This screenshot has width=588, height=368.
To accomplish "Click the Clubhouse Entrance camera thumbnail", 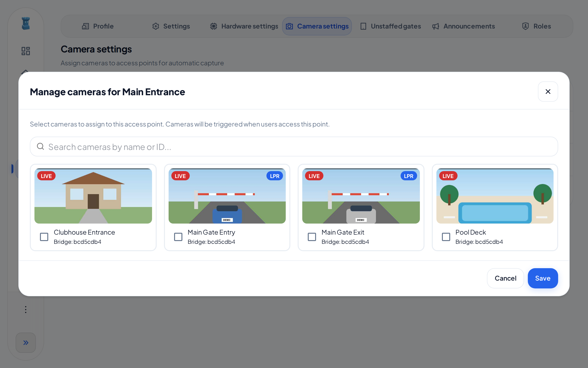I will coord(93,196).
